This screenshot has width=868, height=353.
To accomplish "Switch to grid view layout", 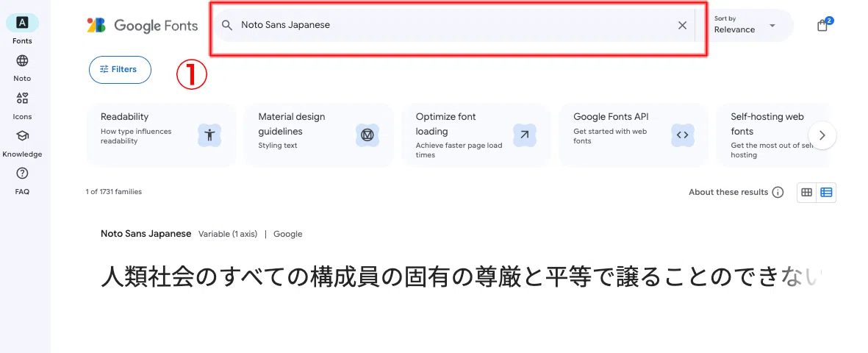I will click(806, 192).
